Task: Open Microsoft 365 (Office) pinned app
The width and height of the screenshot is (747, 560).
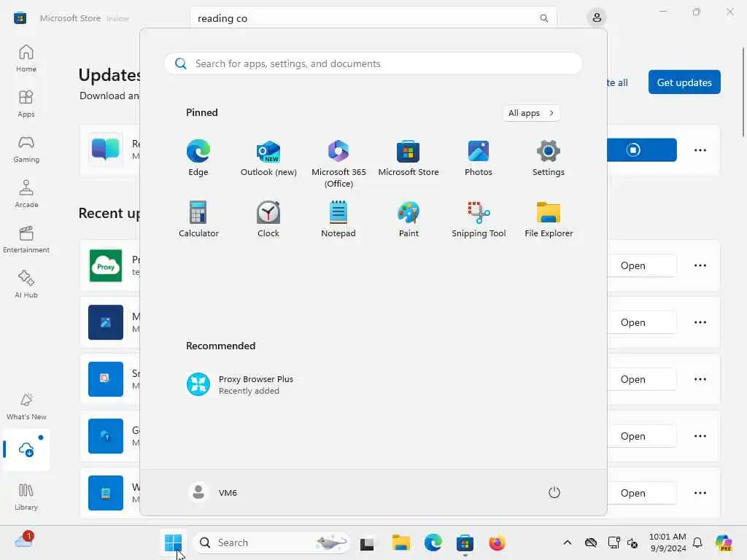Action: pos(338,164)
